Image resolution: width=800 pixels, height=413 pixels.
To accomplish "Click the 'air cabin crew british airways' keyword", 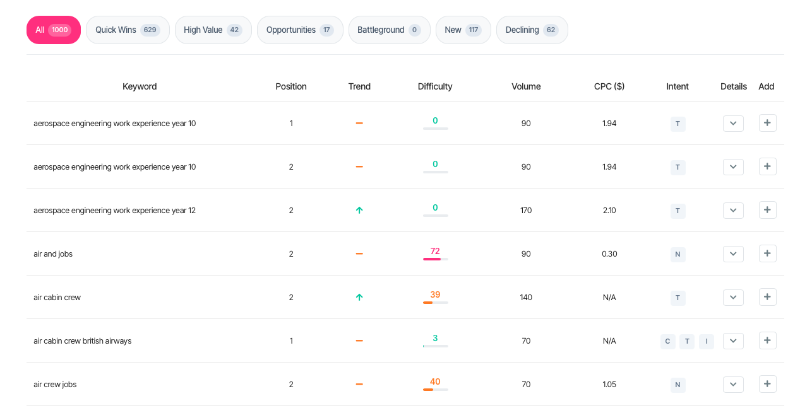I will [82, 341].
